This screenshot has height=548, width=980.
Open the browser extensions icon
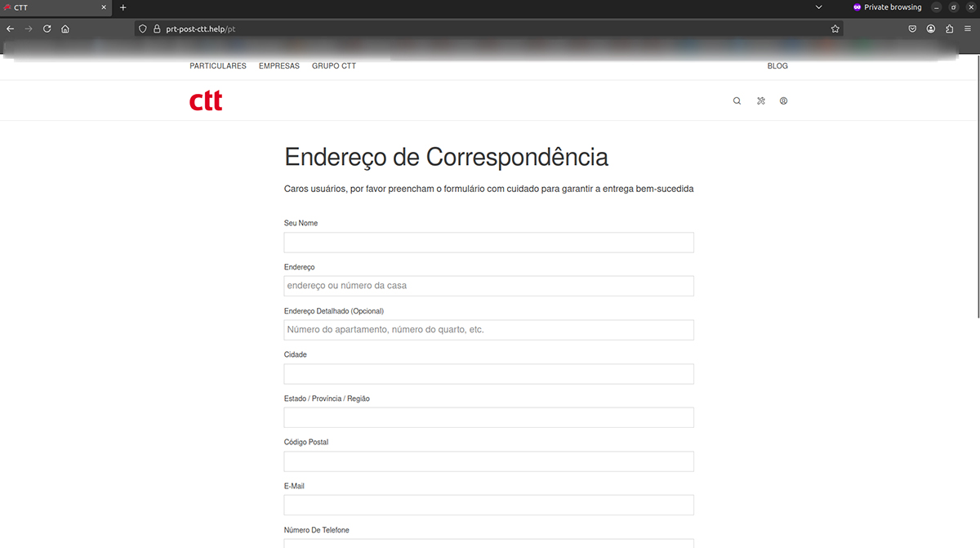(949, 28)
